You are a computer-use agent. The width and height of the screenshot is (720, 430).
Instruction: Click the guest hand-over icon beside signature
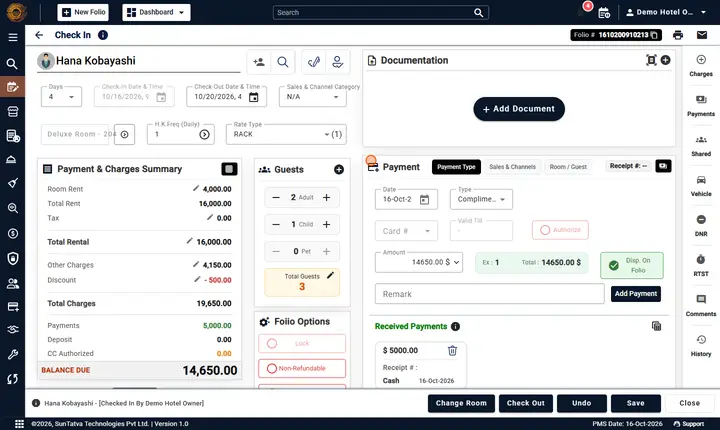click(x=338, y=62)
